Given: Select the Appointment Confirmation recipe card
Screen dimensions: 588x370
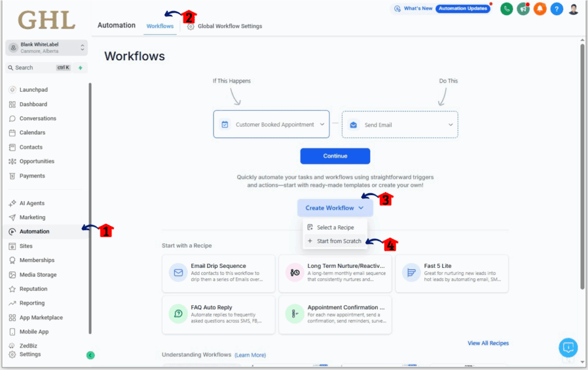Looking at the screenshot, I should pyautogui.click(x=335, y=314).
